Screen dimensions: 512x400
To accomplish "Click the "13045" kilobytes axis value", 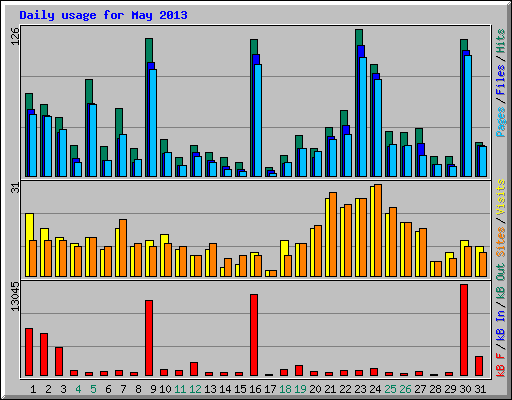I will tap(15, 297).
